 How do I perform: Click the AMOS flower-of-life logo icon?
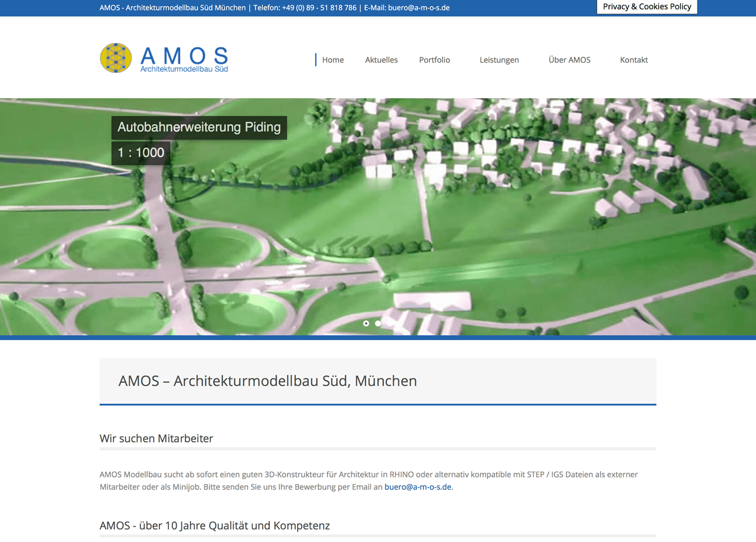[x=116, y=58]
